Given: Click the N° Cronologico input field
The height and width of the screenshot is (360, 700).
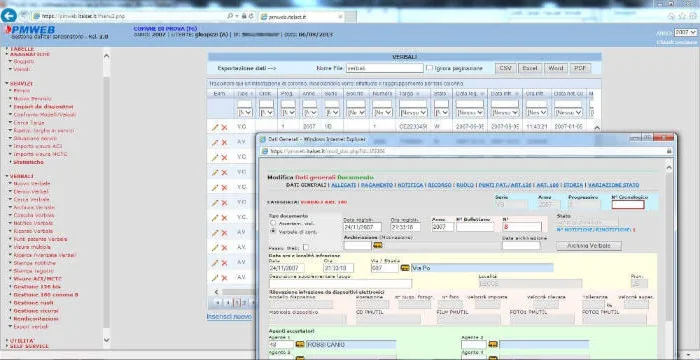Looking at the screenshot, I should pyautogui.click(x=628, y=205).
